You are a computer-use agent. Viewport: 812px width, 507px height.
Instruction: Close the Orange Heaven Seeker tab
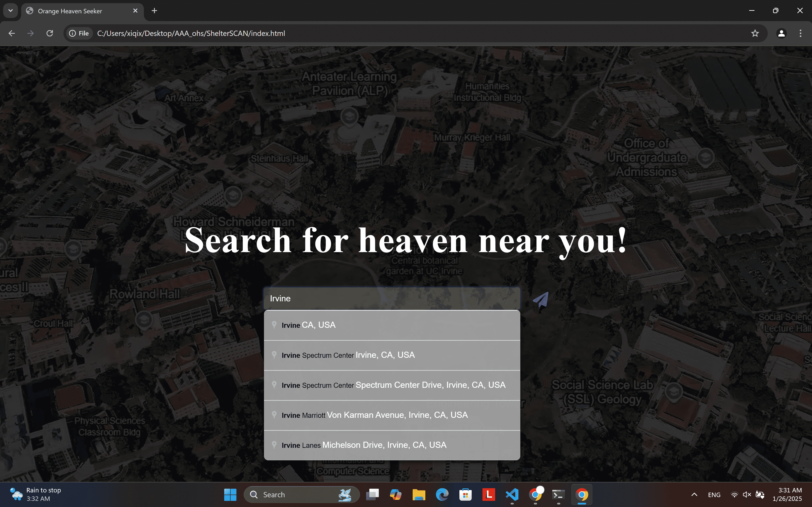[x=135, y=11]
